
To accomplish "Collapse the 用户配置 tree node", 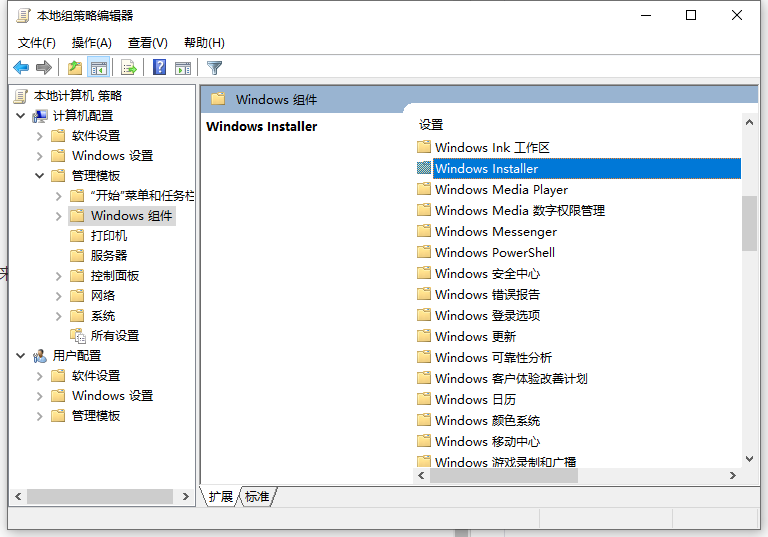I will (21, 356).
